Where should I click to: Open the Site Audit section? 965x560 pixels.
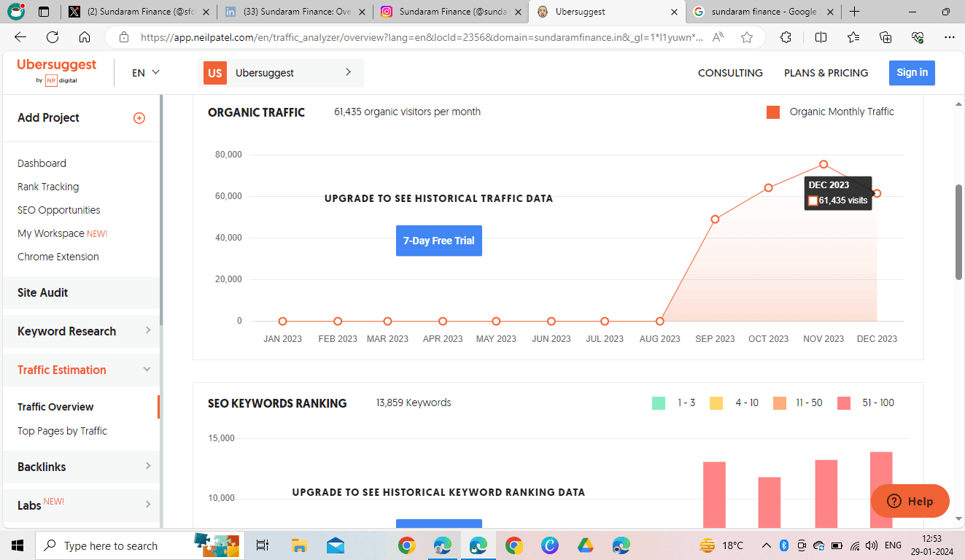pos(81,292)
